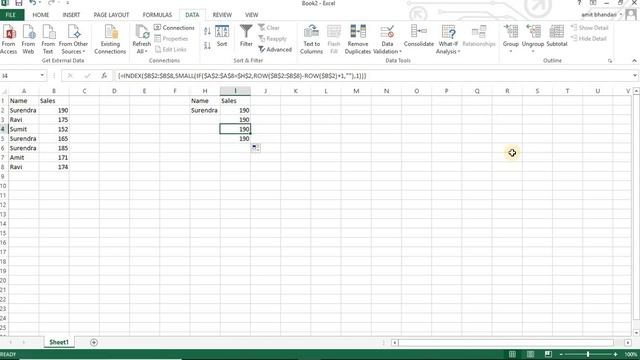Click the From Access icon
640x360 pixels.
click(x=8, y=39)
